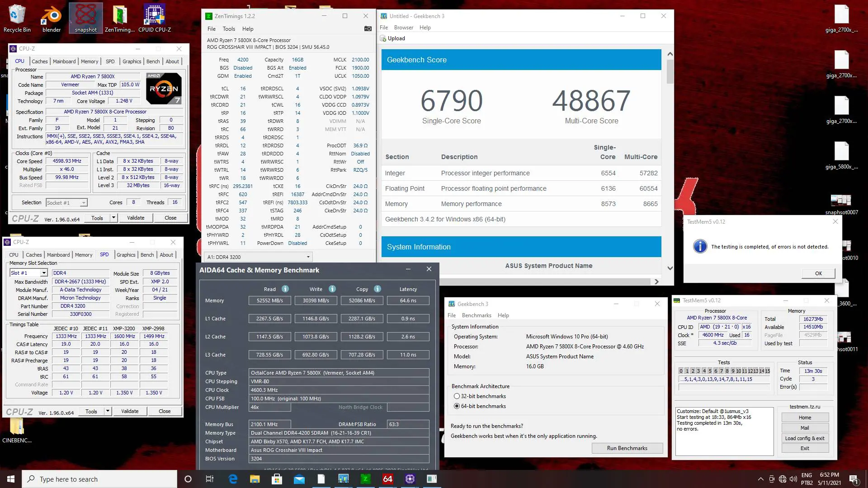Viewport: 868px width, 488px height.
Task: Show info for AIDA64 Write column
Action: coord(332,289)
